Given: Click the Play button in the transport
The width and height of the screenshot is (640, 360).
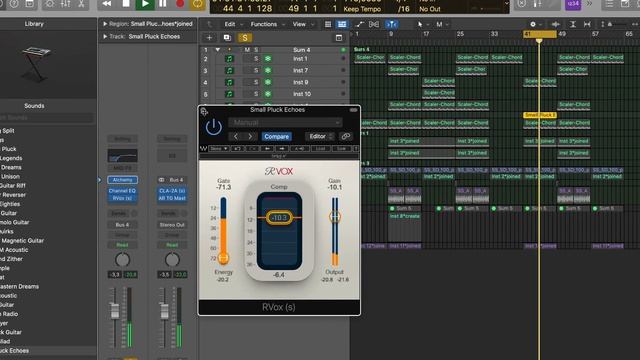Looking at the screenshot, I should pos(145,4).
